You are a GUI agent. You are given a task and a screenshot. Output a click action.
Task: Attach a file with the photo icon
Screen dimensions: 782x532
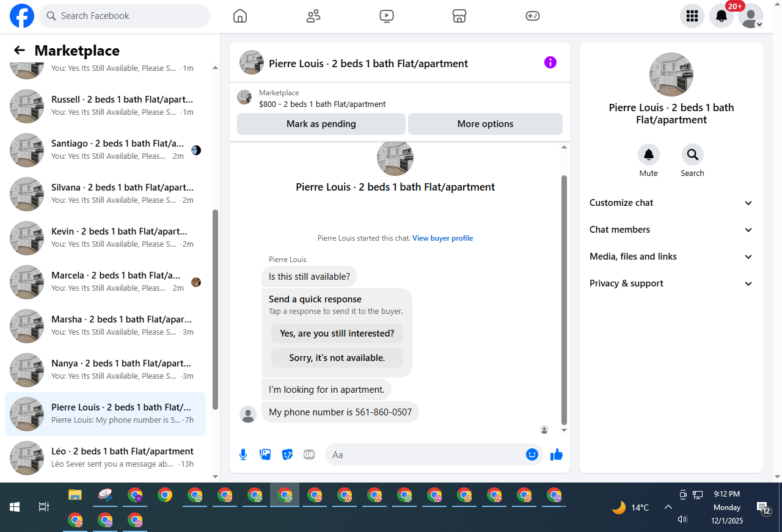265,454
